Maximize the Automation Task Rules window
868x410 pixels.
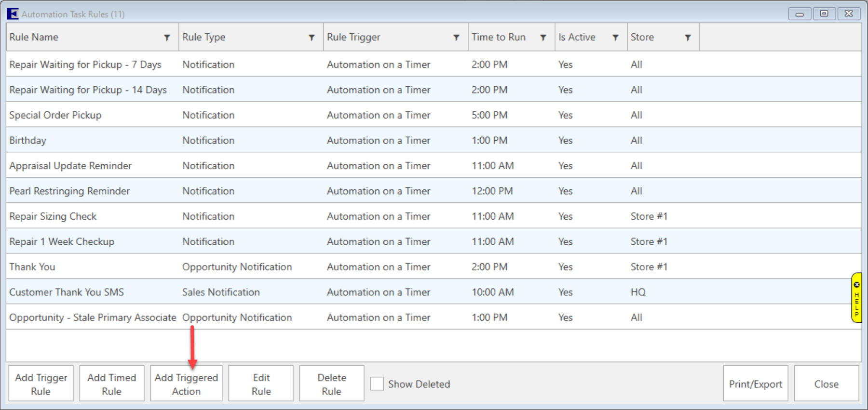824,14
